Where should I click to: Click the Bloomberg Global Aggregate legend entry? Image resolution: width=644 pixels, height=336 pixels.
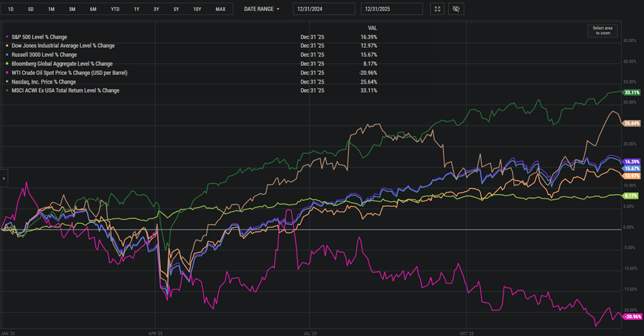pyautogui.click(x=62, y=64)
